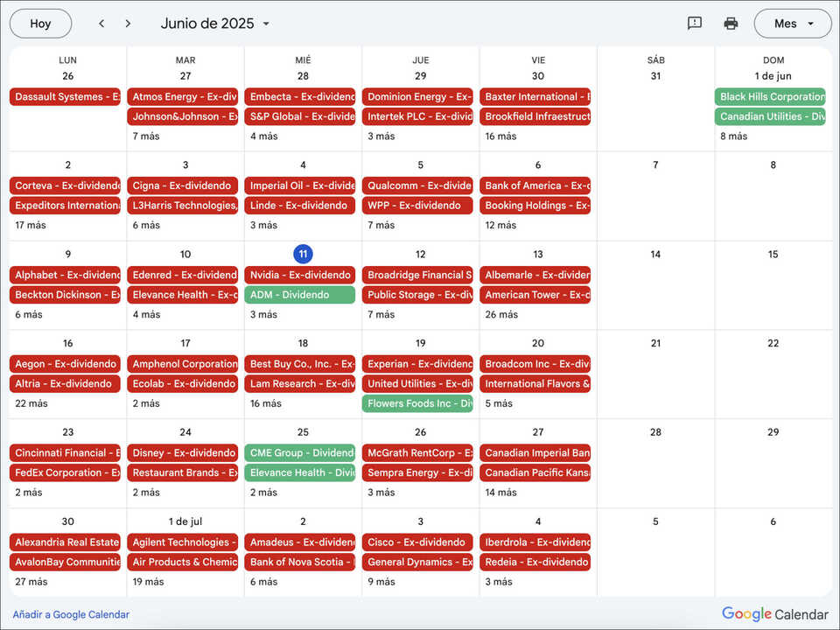Expand '16 más' on Friday 30
The height and width of the screenshot is (630, 840).
point(500,136)
